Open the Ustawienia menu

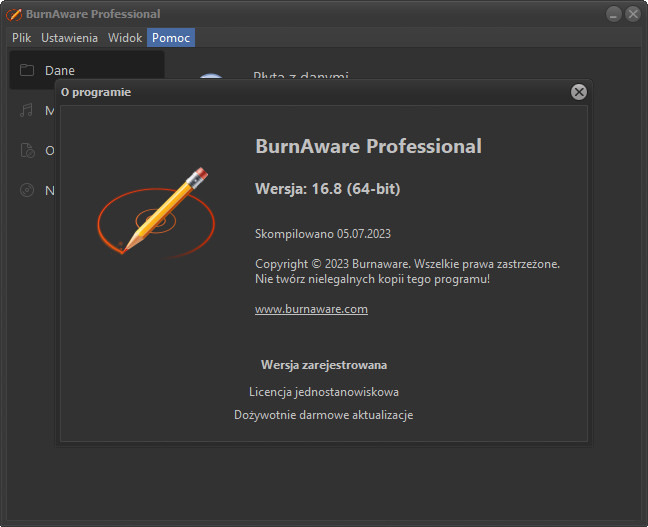pos(69,38)
